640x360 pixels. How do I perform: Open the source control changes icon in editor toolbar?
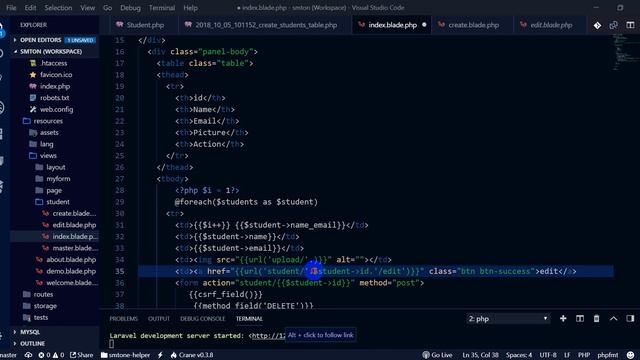click(597, 25)
